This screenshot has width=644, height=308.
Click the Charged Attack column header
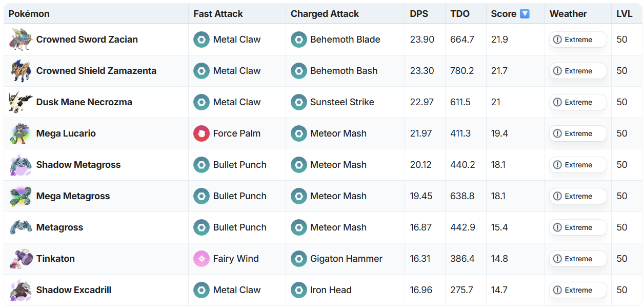pyautogui.click(x=325, y=14)
